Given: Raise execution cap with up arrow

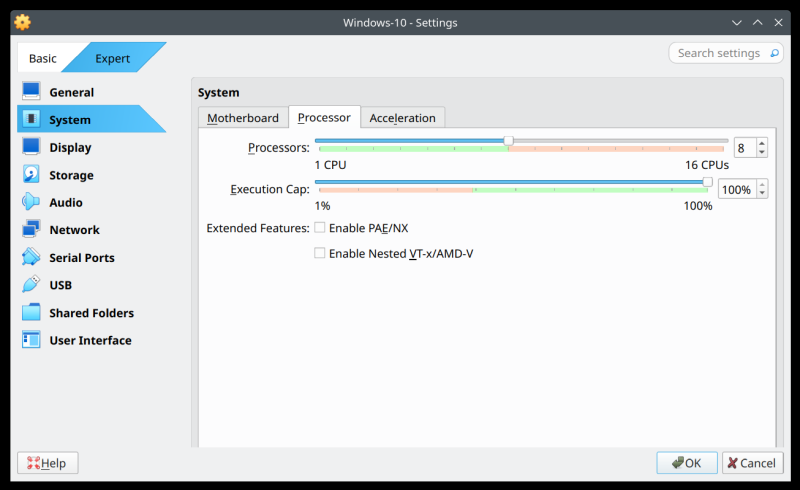Looking at the screenshot, I should (x=762, y=185).
